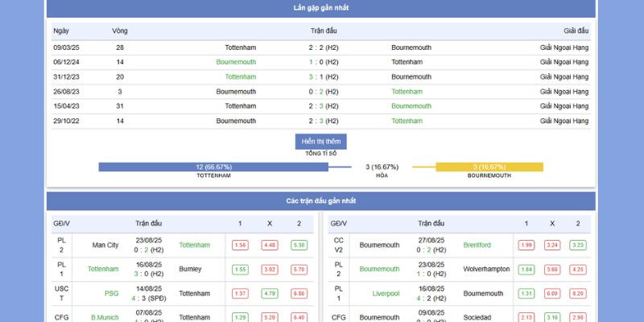This screenshot has height=322, width=644.
Task: Click the green Tottenham link on 31/12/23
Action: pyautogui.click(x=240, y=76)
